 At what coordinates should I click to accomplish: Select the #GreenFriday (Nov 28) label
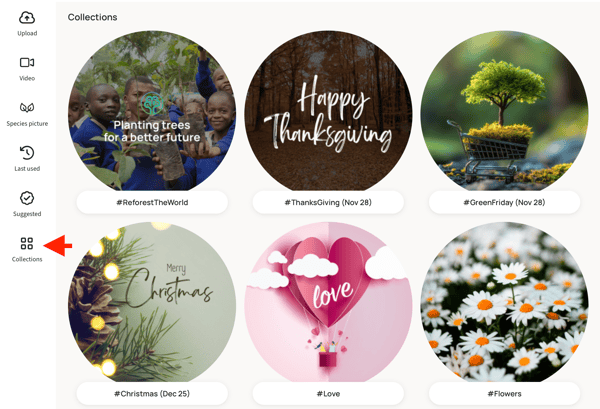click(504, 202)
